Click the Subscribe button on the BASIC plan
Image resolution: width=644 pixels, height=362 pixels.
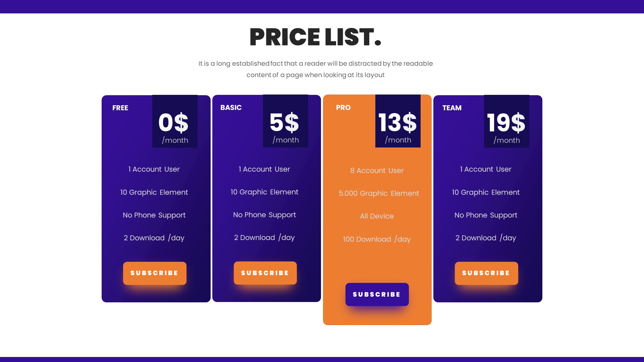265,273
